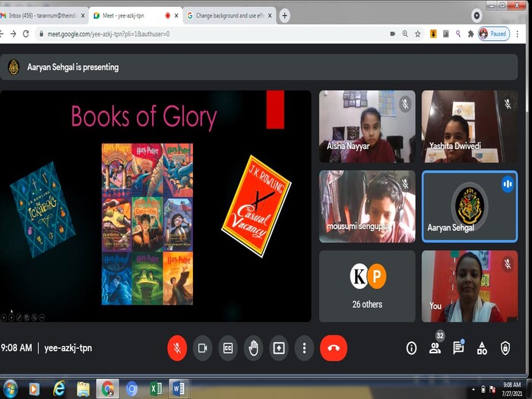Screen dimensions: 532x399
Task: Open Internet Explorer from the taskbar
Action: tap(59, 389)
